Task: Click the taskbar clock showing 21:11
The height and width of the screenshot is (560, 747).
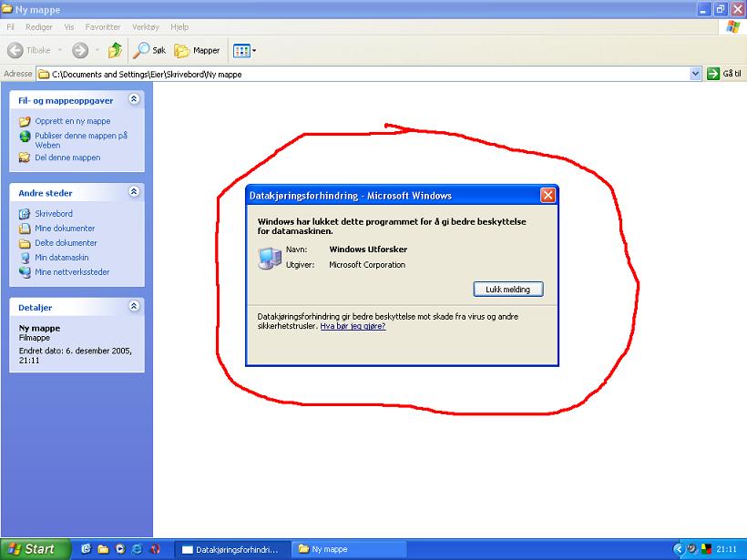Action: pyautogui.click(x=727, y=549)
